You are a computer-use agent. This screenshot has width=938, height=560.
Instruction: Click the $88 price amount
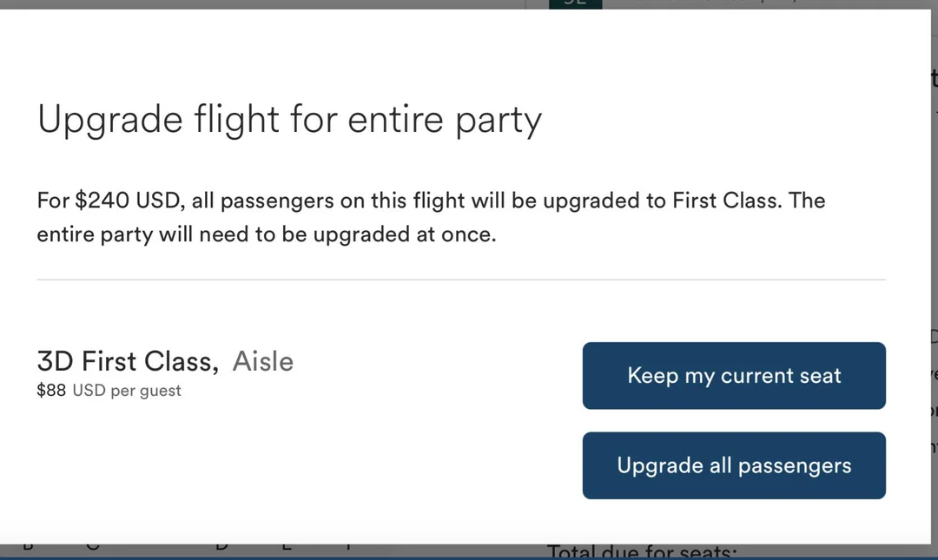51,391
